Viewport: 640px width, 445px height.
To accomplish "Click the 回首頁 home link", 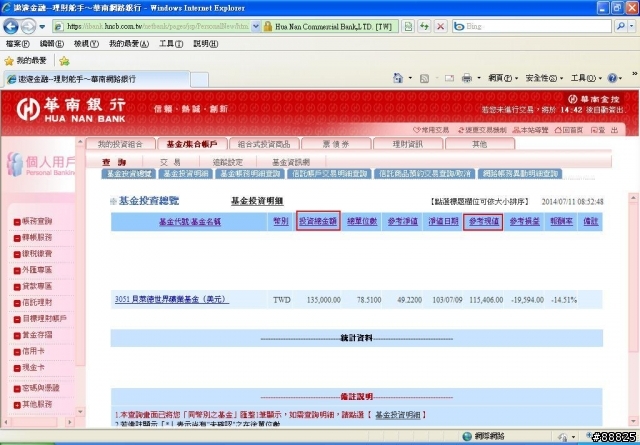I will (569, 130).
